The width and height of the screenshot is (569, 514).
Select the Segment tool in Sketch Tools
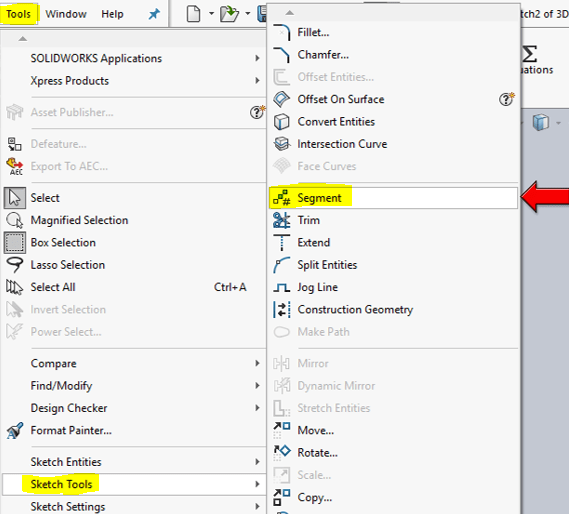(393, 198)
